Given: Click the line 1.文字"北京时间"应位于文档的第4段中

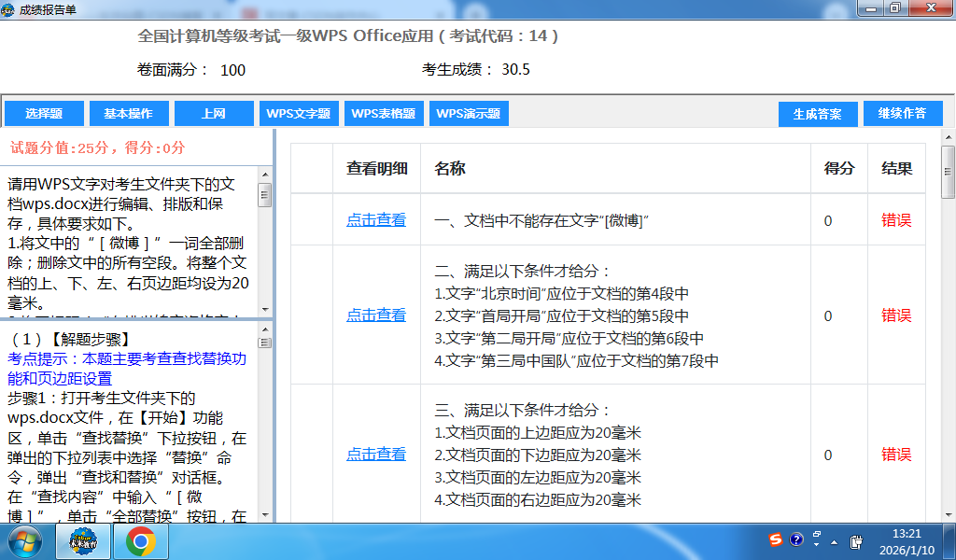Looking at the screenshot, I should tap(561, 294).
